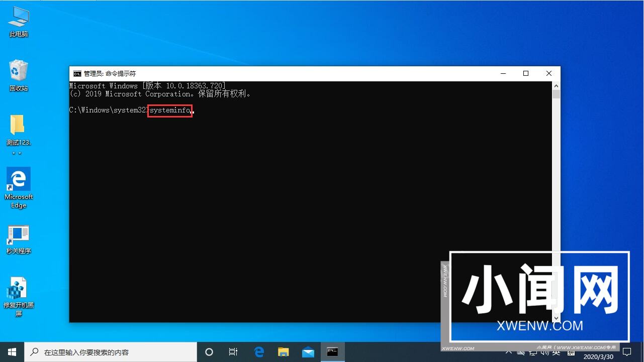The image size is (644, 362).
Task: Select the 修复开机黑屏 desktop file
Action: 19,297
